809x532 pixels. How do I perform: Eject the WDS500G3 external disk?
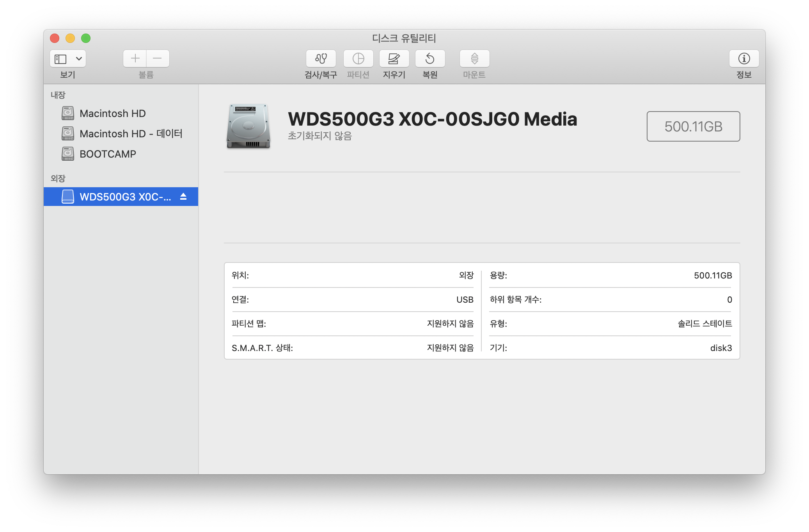click(x=183, y=197)
